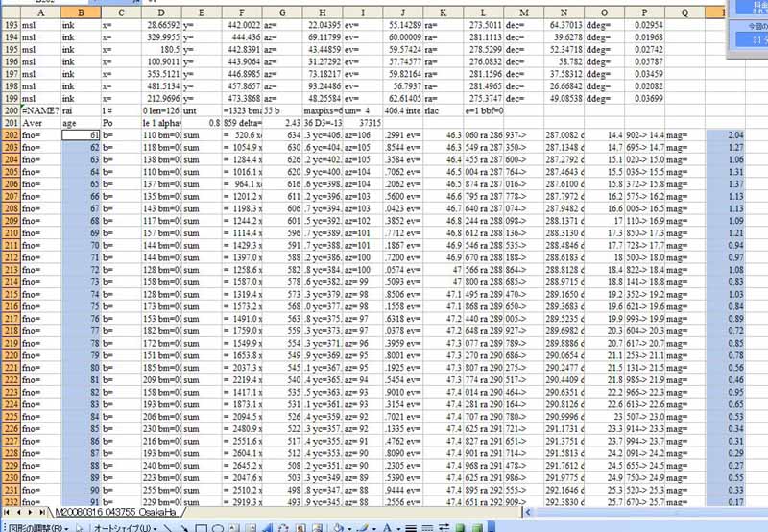Viewport: 768px width, 532px height.
Task: Open the Dash Style options
Action: pos(427,528)
